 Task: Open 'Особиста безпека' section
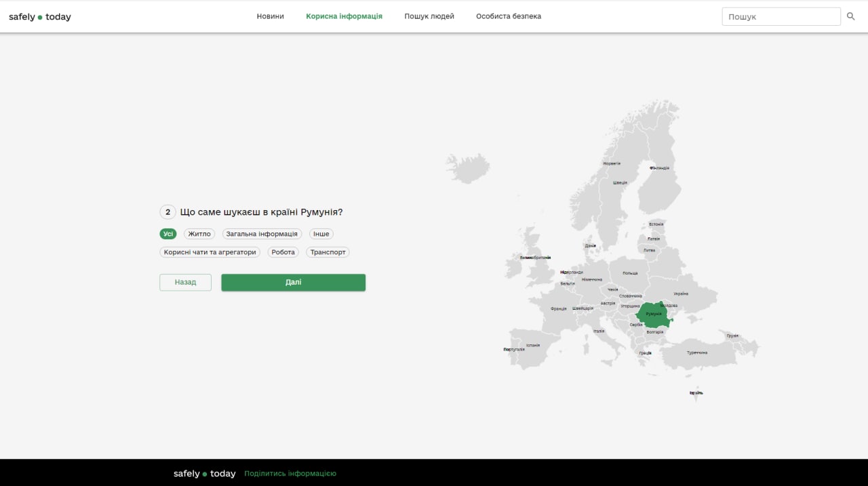coord(509,16)
